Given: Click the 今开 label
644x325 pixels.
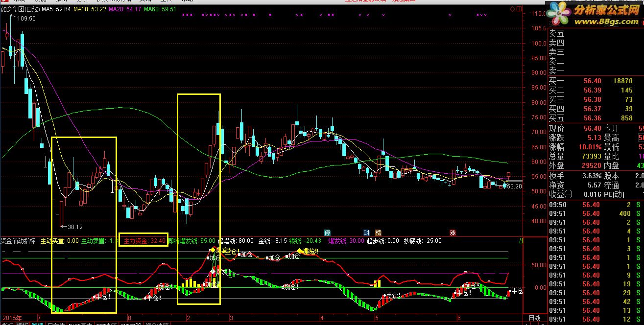Looking at the screenshot, I should tap(611, 129).
